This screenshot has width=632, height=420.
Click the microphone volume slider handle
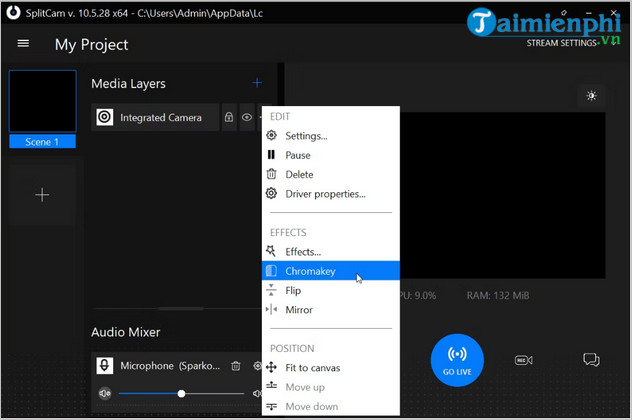[181, 394]
